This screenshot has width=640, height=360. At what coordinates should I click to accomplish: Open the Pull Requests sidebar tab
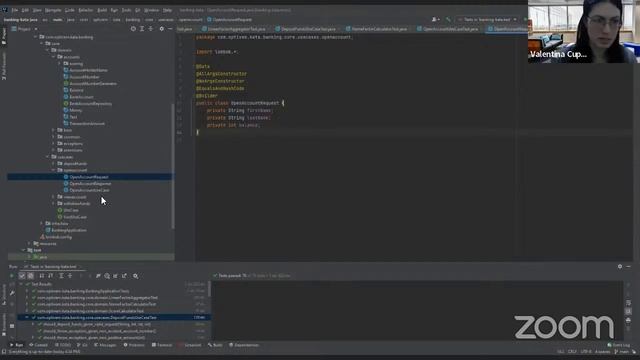pyautogui.click(x=4, y=66)
